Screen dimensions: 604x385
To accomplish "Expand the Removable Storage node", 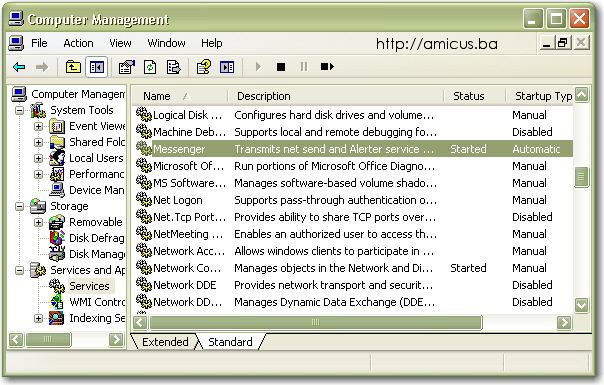I will click(x=38, y=222).
